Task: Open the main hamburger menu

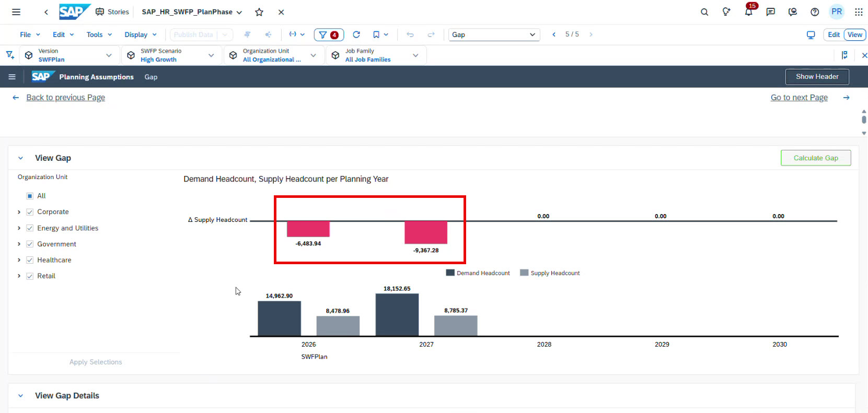Action: (x=16, y=12)
